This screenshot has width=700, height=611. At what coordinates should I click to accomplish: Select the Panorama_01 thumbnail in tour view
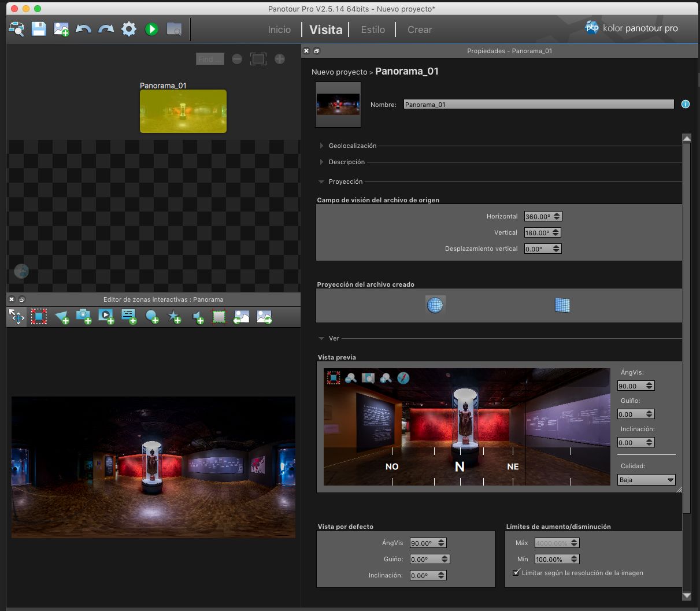[183, 111]
